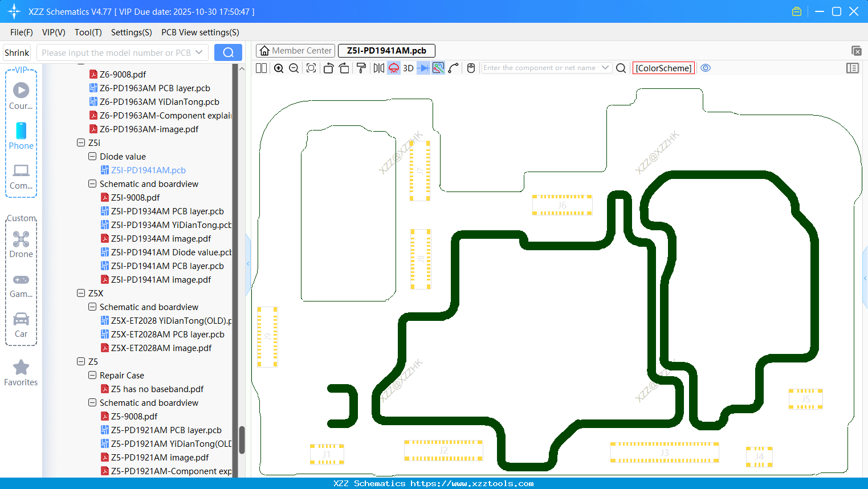868x489 pixels.
Task: Click the Shrink button
Action: tap(17, 52)
